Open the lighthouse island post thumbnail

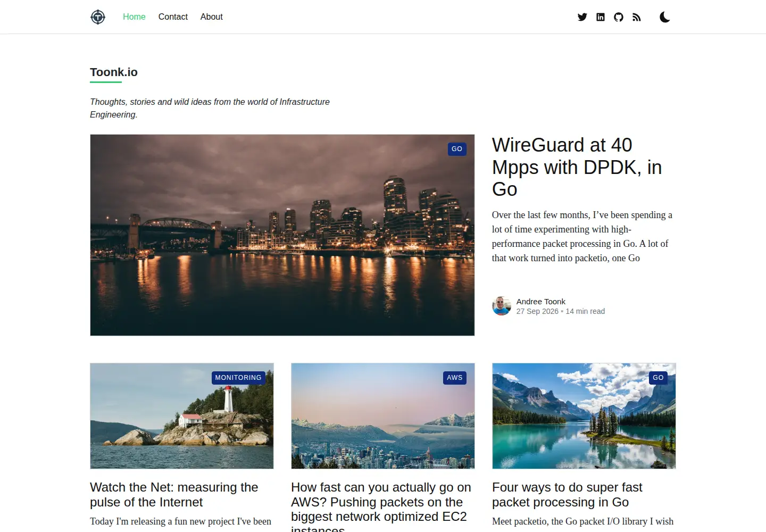(182, 416)
